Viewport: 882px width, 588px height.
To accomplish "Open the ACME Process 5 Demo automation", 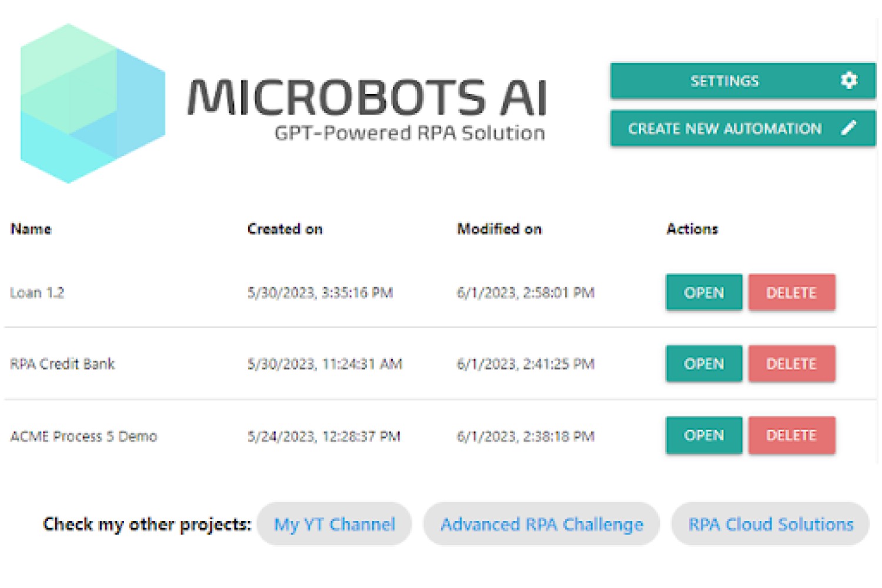I will tap(704, 436).
